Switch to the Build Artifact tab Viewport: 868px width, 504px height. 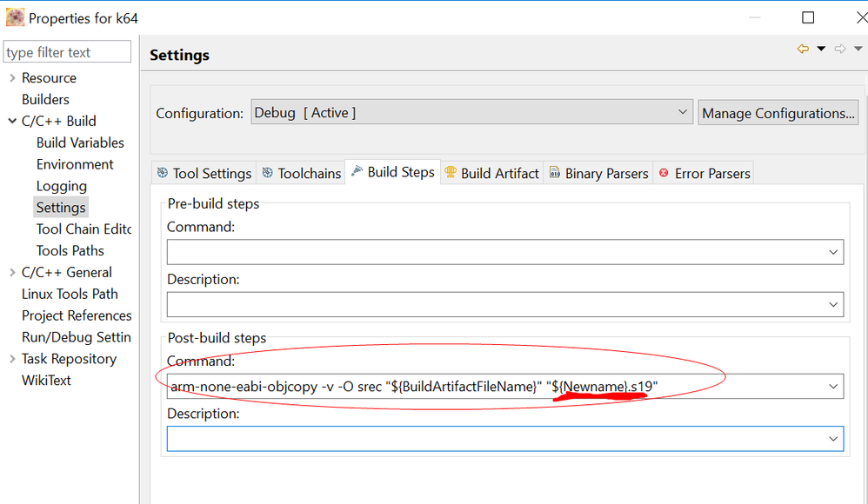491,173
